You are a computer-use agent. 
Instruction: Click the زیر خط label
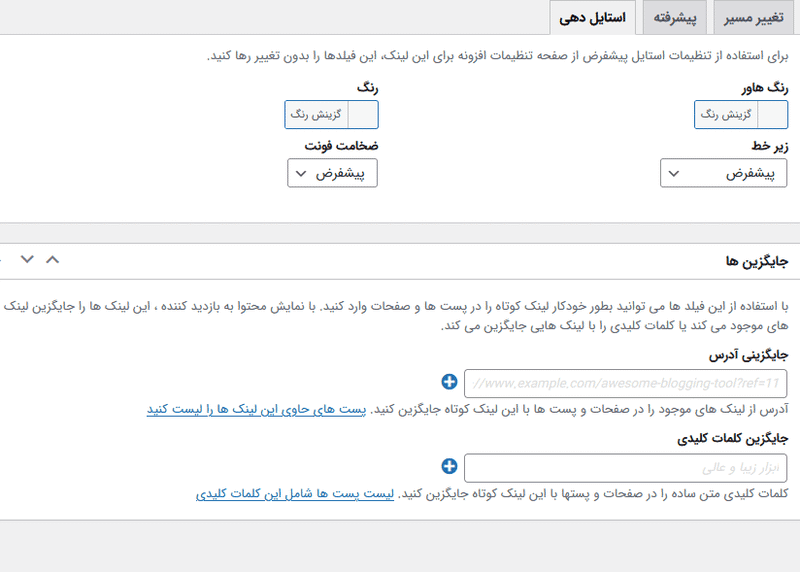click(769, 146)
